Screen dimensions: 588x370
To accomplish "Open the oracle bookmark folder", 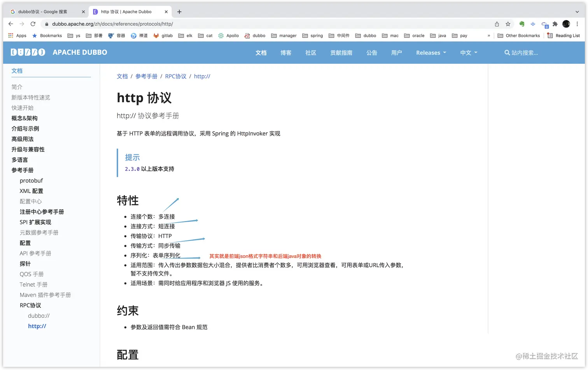I will [x=414, y=35].
